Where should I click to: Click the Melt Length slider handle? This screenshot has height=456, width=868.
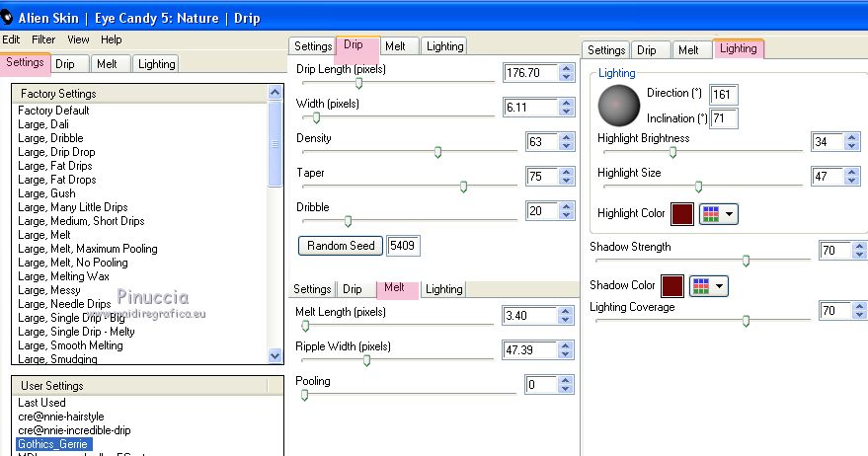click(305, 326)
